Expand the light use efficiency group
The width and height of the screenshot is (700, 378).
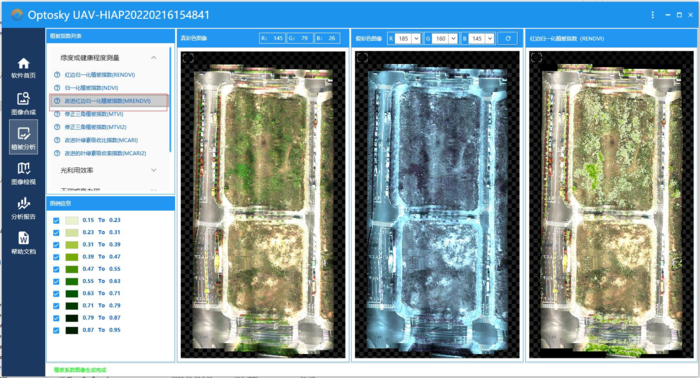154,170
